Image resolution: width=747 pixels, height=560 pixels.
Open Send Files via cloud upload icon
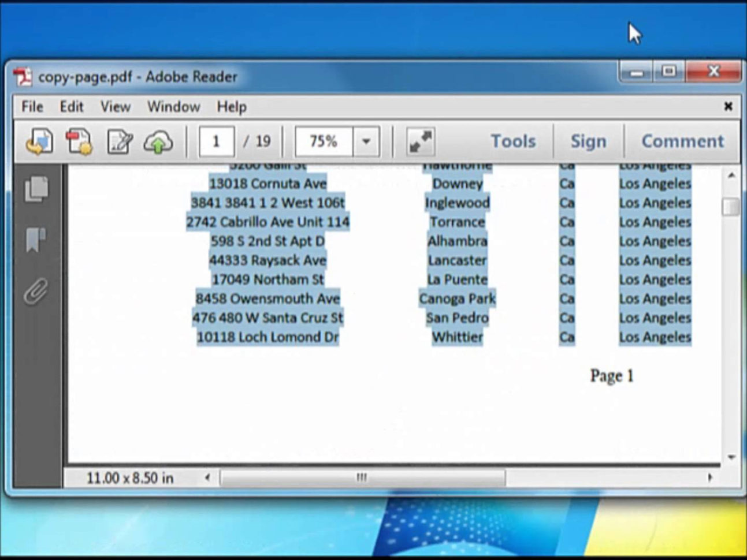coord(157,141)
